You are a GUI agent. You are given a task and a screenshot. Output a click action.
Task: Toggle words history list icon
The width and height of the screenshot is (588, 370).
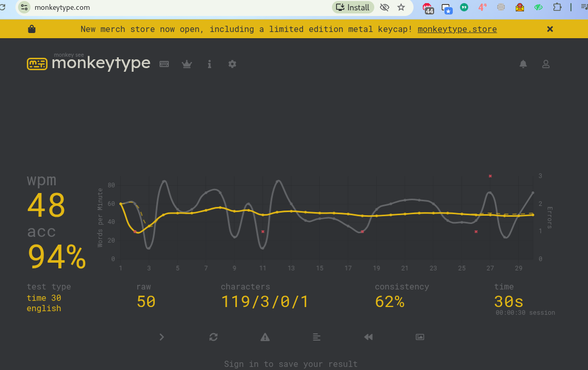(x=316, y=337)
